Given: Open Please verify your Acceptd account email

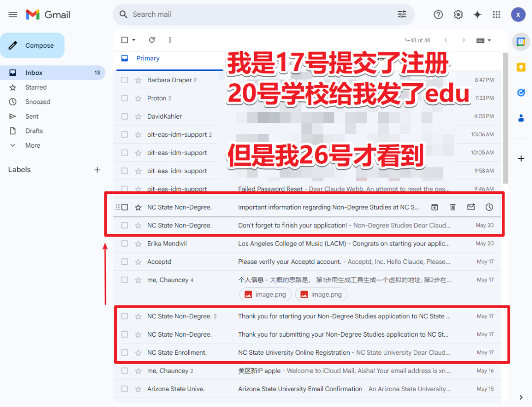Looking at the screenshot, I should [x=307, y=262].
